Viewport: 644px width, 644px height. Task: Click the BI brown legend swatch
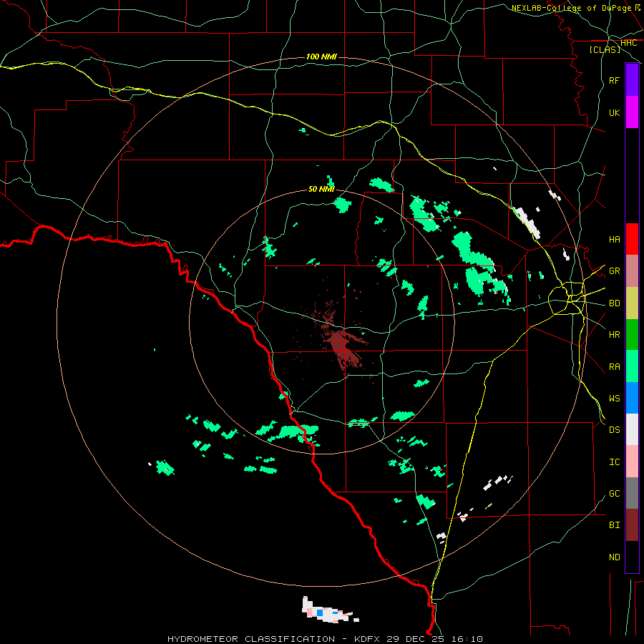pyautogui.click(x=632, y=525)
